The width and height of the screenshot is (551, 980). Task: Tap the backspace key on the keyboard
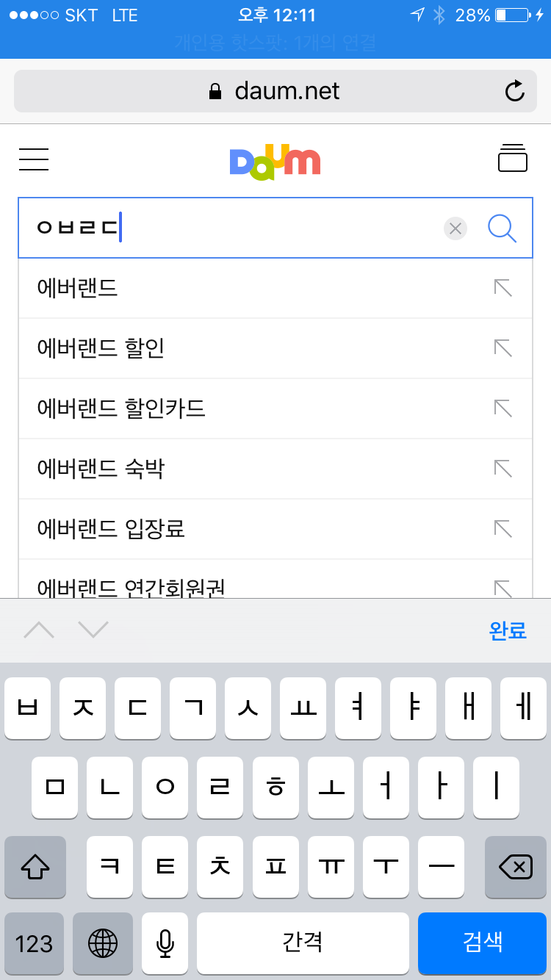(514, 868)
